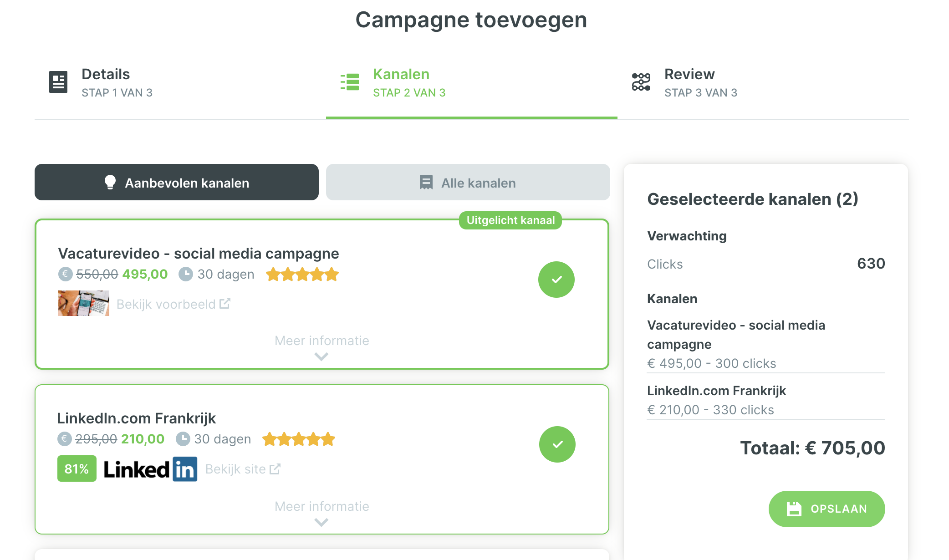The width and height of the screenshot is (949, 560).
Task: Expand Meer informatie under LinkedIn.com Frankrijk
Action: [x=321, y=513]
